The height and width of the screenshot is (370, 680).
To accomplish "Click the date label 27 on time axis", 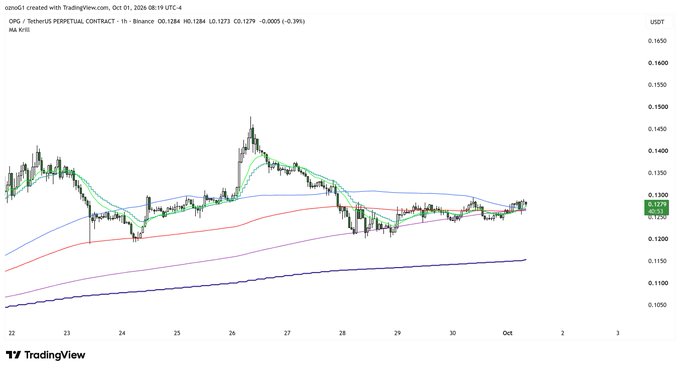I will coord(287,333).
